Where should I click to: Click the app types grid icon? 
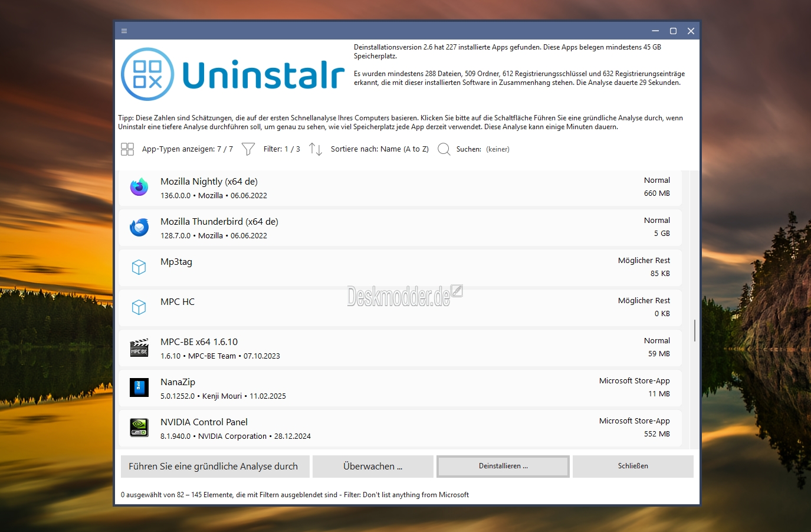(127, 149)
